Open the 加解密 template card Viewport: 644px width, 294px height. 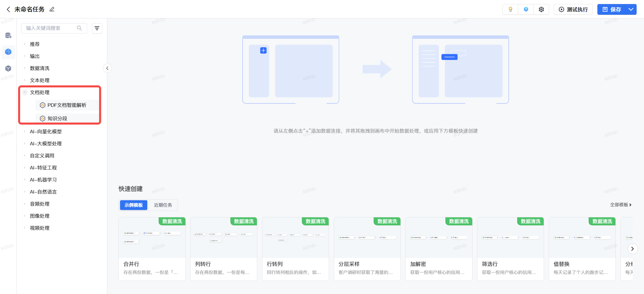[439, 249]
